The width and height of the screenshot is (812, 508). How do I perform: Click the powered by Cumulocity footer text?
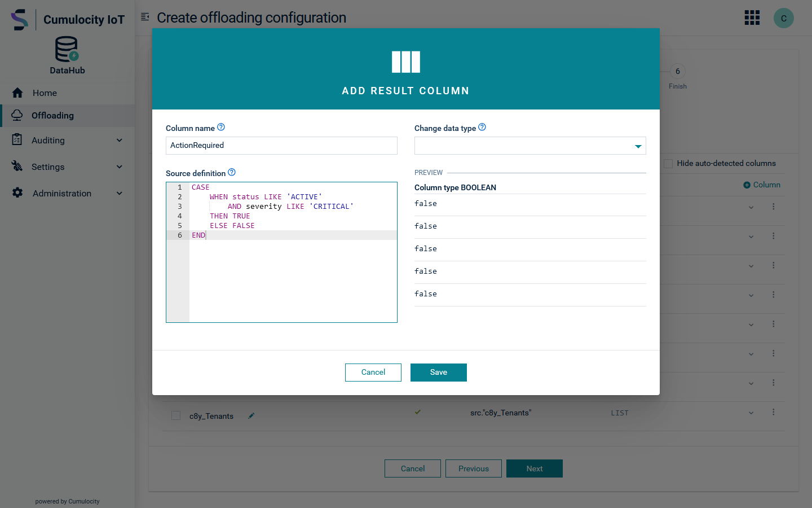pos(67,501)
